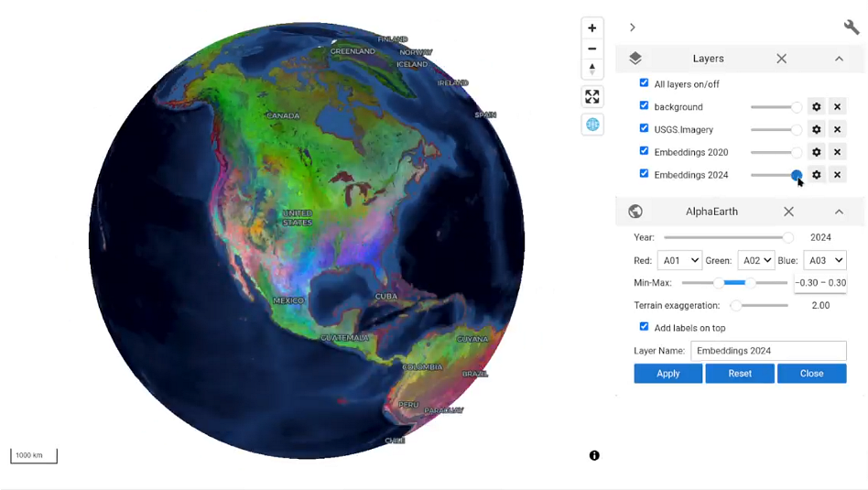The height and width of the screenshot is (490, 868).
Task: Open the Red band dropdown
Action: (679, 260)
